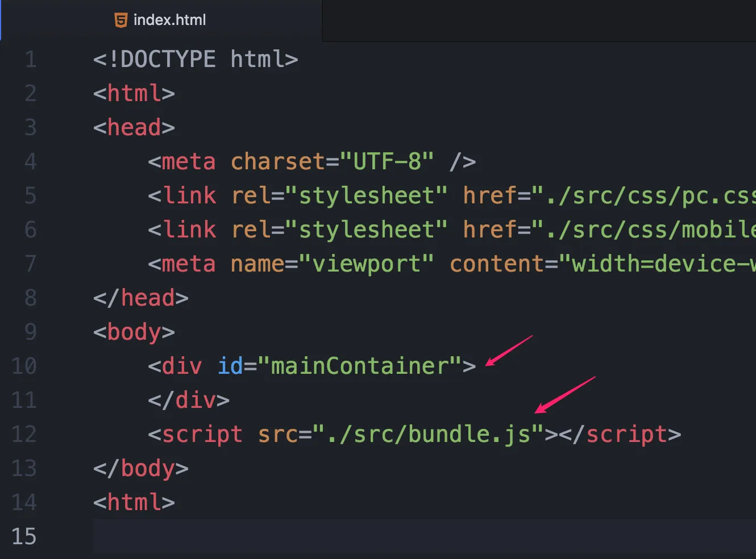The image size is (756, 559).
Task: Click the closing div tag
Action: [x=189, y=401]
